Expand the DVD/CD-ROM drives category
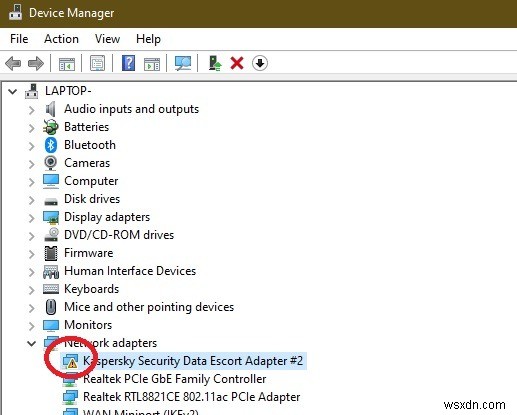517x415 pixels. pos(32,236)
